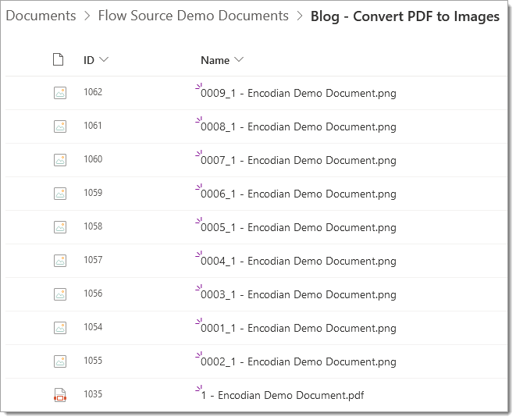The height and width of the screenshot is (420, 516).
Task: Click the file type column header icon
Action: click(59, 59)
